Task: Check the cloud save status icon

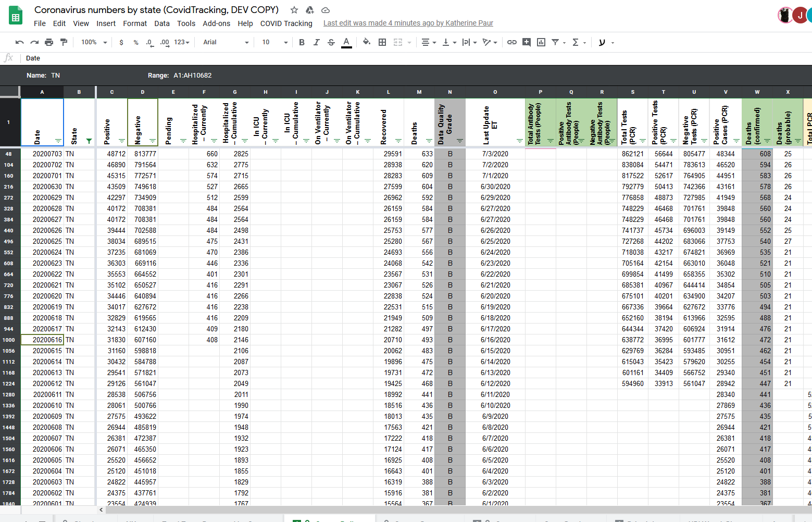Action: [x=326, y=10]
